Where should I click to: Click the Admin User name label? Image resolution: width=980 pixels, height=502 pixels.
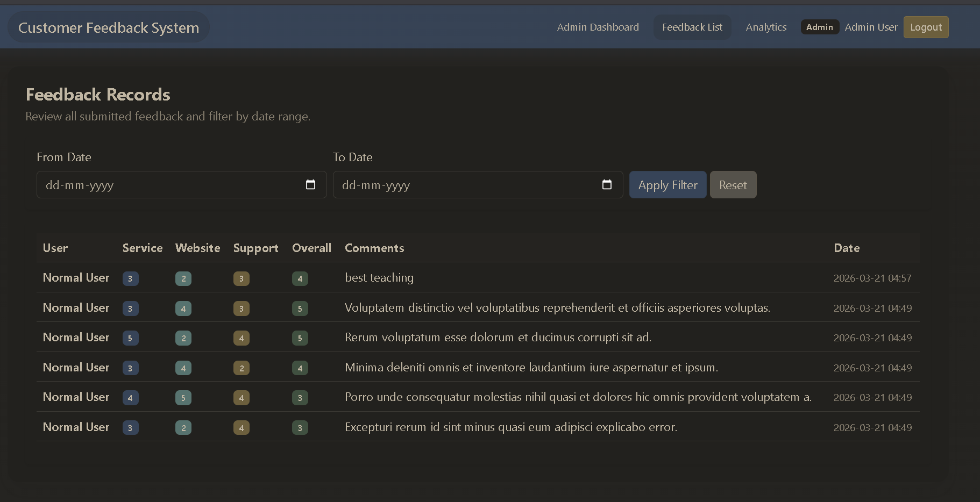pyautogui.click(x=871, y=27)
